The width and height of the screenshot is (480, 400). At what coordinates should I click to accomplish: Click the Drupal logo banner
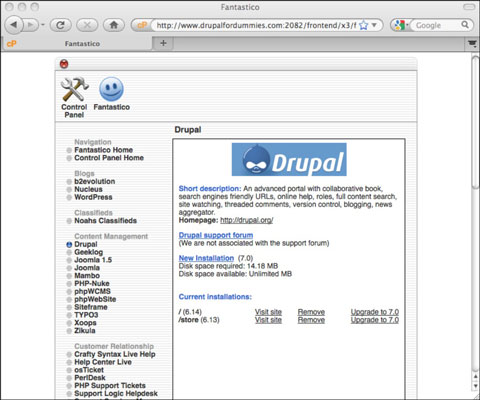(x=289, y=160)
